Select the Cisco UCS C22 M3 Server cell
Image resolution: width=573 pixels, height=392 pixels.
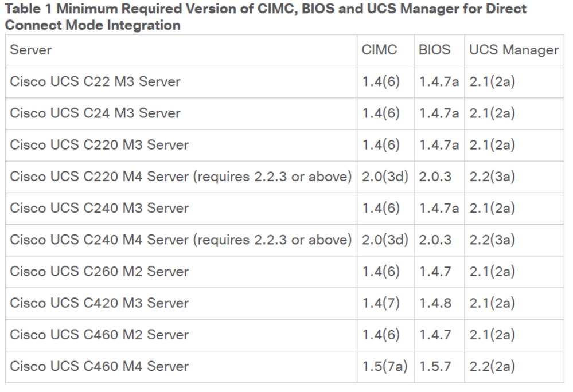click(95, 81)
